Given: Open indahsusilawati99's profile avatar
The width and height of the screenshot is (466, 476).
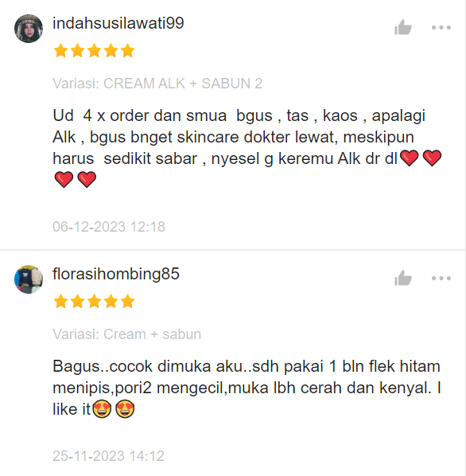Looking at the screenshot, I should pyautogui.click(x=29, y=29).
